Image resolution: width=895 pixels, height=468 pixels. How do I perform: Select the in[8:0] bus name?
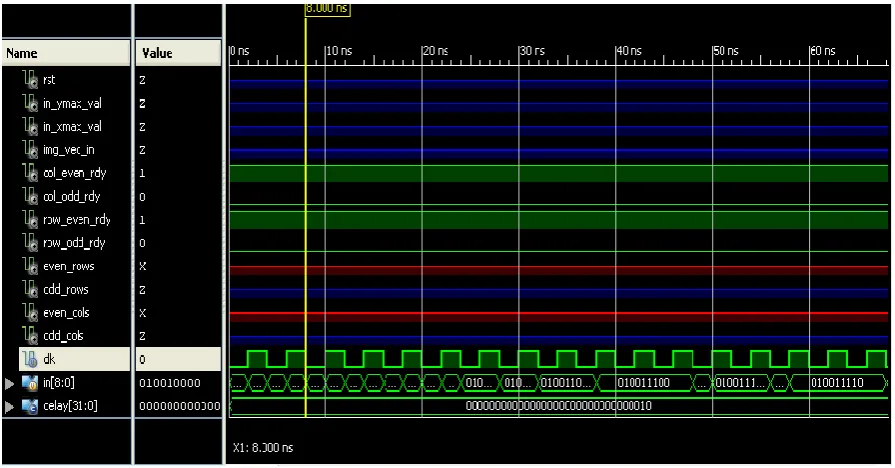[59, 383]
